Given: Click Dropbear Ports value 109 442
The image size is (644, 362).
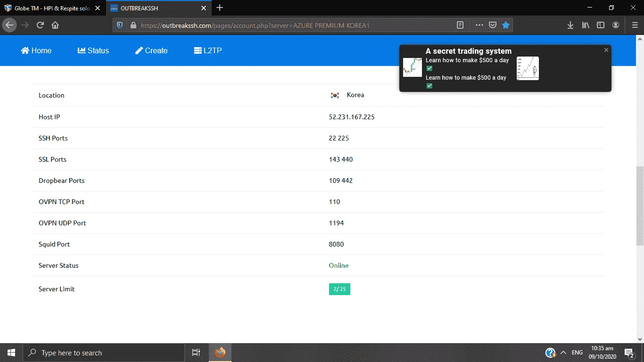Looking at the screenshot, I should (341, 181).
